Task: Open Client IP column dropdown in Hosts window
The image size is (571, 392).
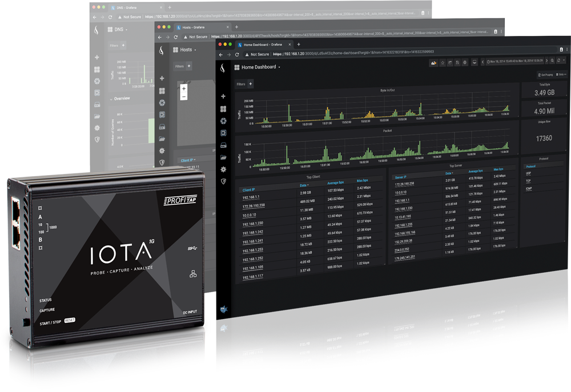Action: point(188,160)
